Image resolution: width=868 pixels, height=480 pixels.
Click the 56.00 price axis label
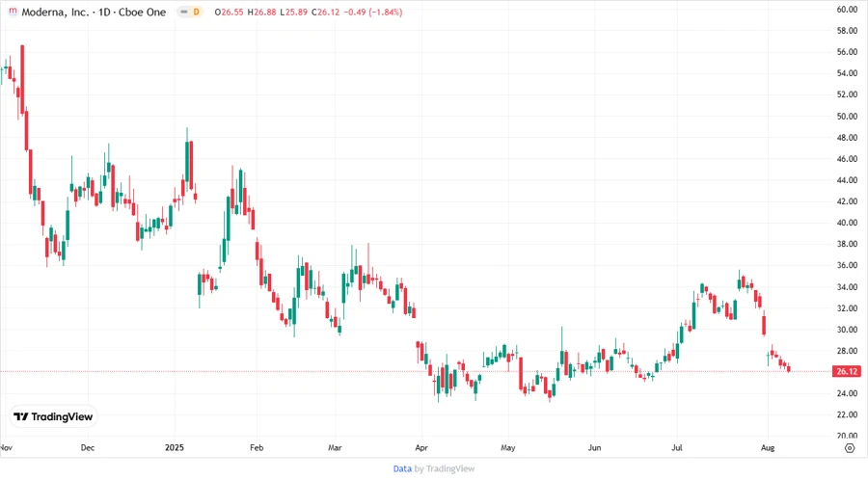pyautogui.click(x=847, y=52)
